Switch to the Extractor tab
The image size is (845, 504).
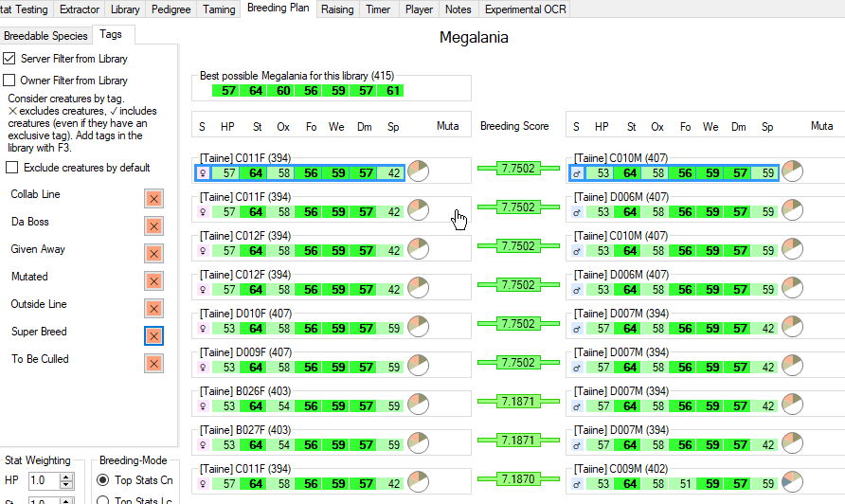[80, 9]
